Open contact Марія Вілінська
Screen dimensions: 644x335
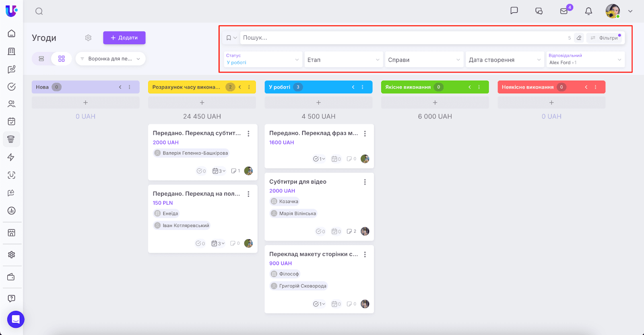click(293, 213)
